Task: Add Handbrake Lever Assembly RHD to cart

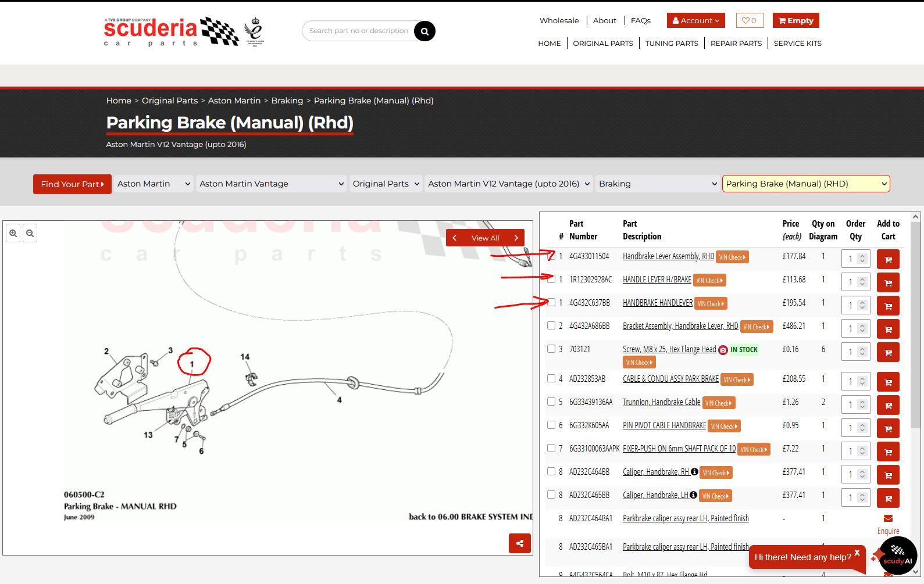Action: 887,259
